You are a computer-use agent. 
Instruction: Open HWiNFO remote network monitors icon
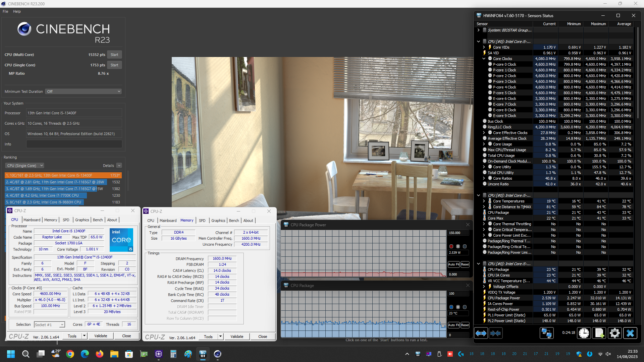(546, 333)
